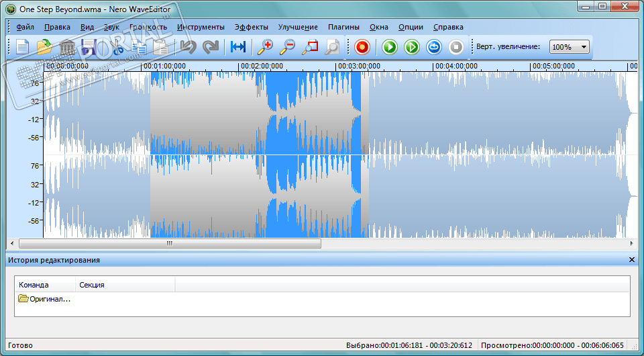Screen dimensions: 644x356
Task: Zoom to selection with red rectangle magnifier
Action: click(x=310, y=47)
